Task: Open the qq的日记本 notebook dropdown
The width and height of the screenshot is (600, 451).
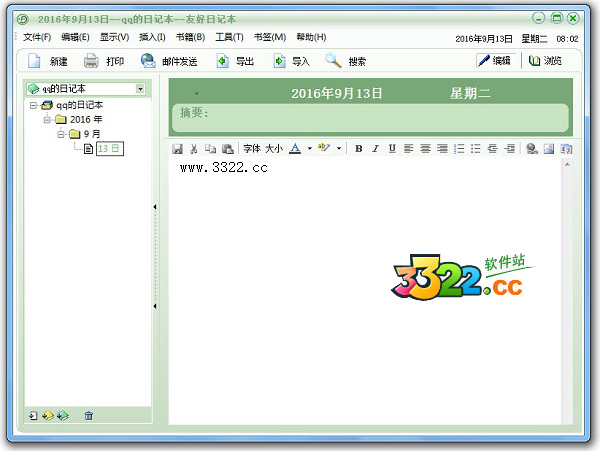Action: click(x=140, y=89)
